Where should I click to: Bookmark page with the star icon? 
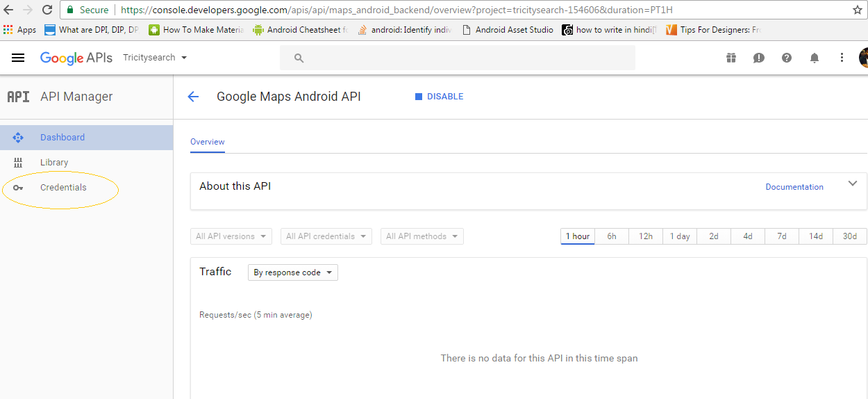click(857, 10)
